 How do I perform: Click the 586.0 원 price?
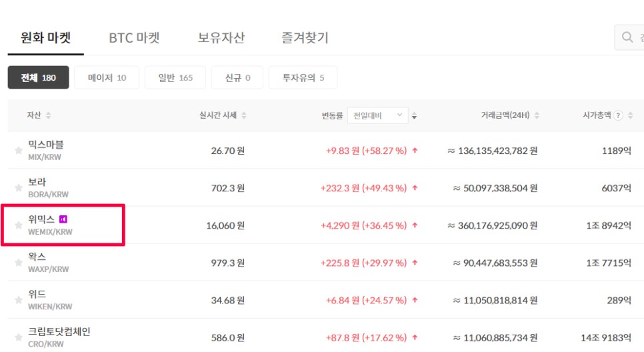click(228, 337)
